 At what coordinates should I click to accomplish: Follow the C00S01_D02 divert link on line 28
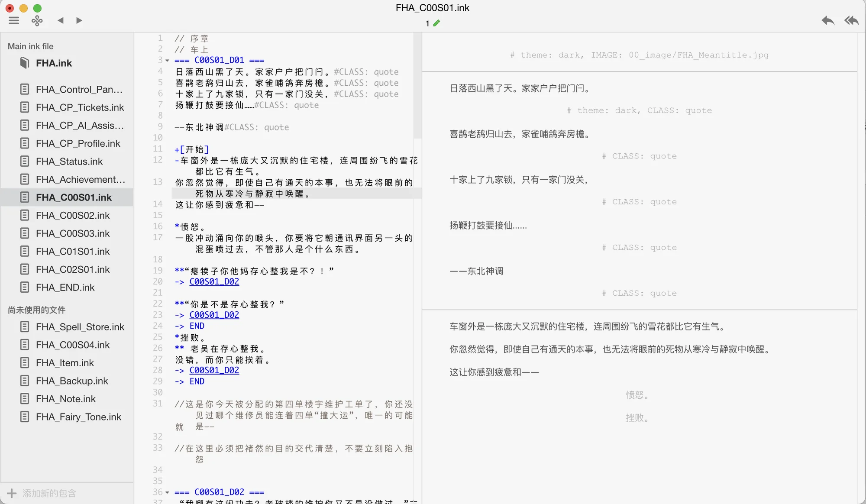coord(214,370)
